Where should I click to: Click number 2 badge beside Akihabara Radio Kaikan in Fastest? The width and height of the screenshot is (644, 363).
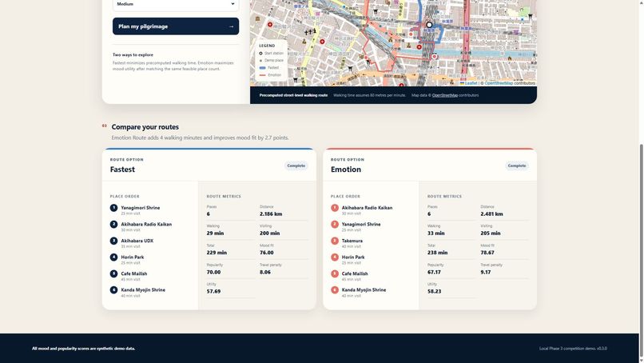(x=113, y=225)
